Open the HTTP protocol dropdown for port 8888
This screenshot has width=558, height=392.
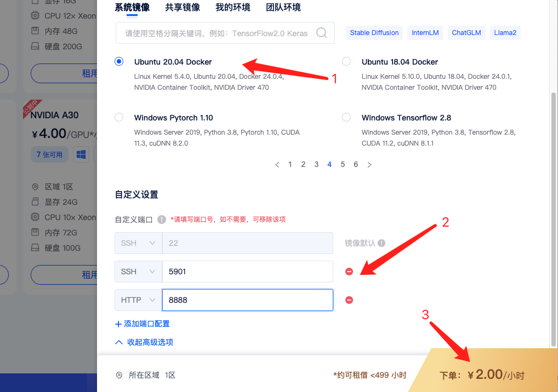[x=138, y=299]
